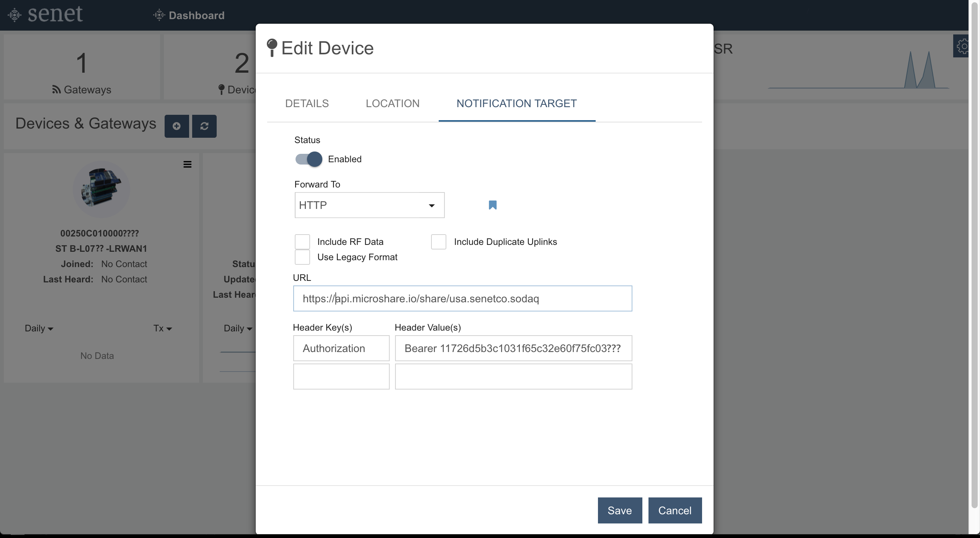The height and width of the screenshot is (538, 980).
Task: Click the Save button to confirm changes
Action: [619, 510]
